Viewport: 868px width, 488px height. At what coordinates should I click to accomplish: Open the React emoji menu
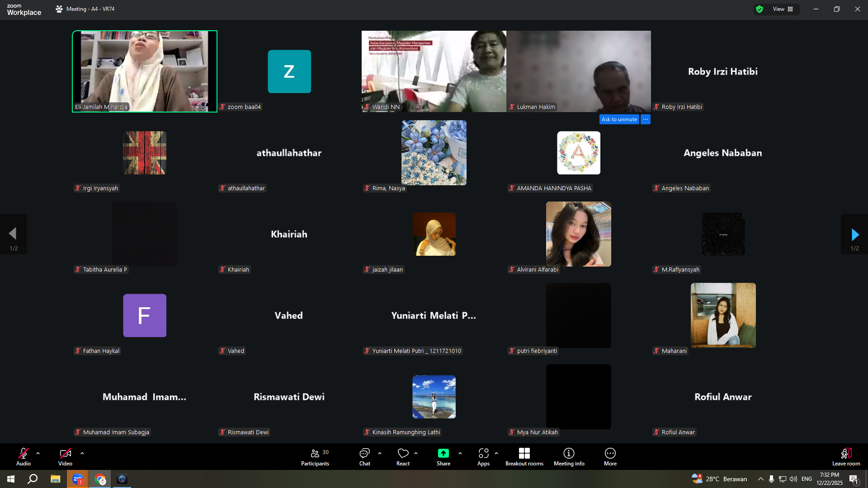click(x=403, y=456)
